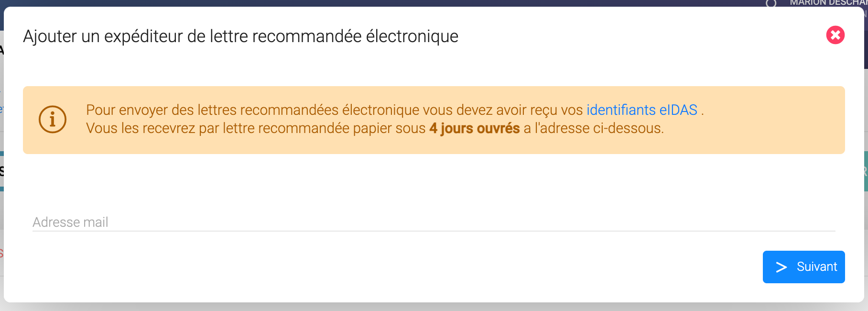This screenshot has width=868, height=311.
Task: Click the teal bar behind the dialog's right edge
Action: [866, 171]
